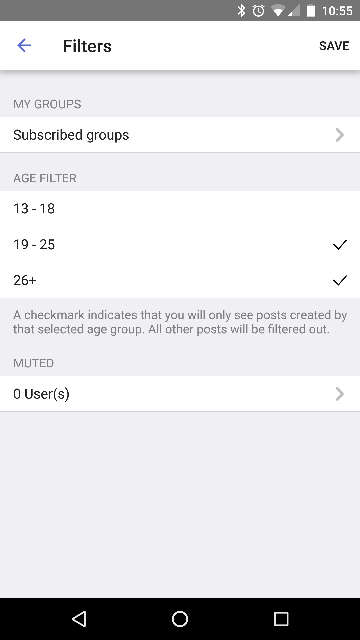Tap the blue back arrow icon
360x640 pixels.
pos(24,45)
